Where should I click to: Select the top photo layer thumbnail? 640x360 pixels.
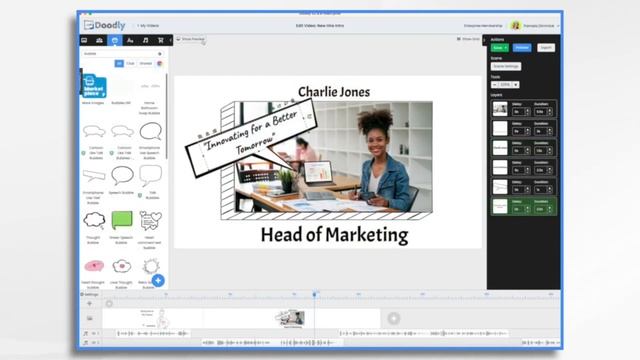(500, 109)
